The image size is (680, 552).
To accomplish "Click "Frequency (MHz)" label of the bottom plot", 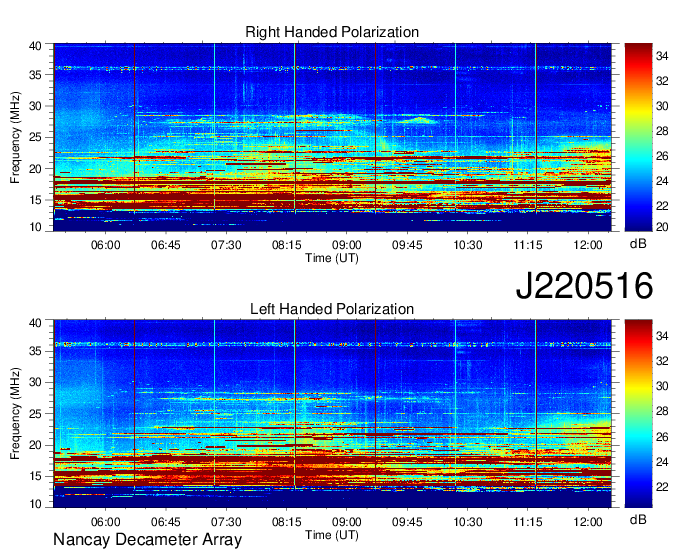I will coord(15,414).
